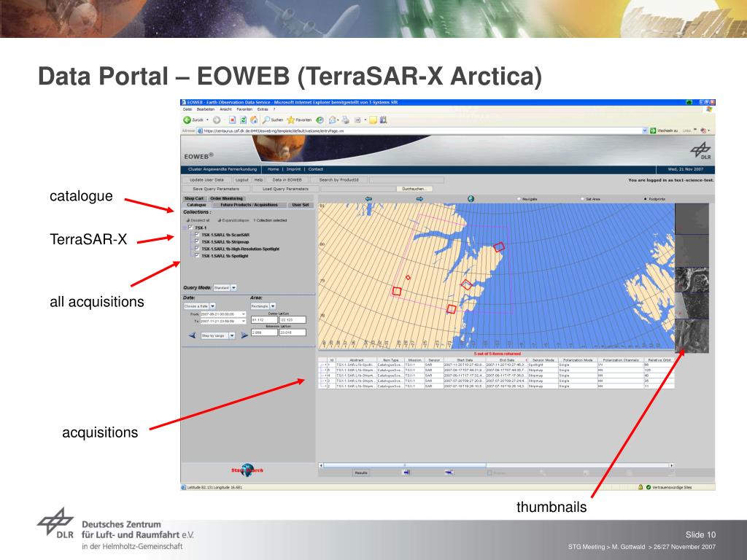Open the Shop Cart tab

(x=194, y=198)
